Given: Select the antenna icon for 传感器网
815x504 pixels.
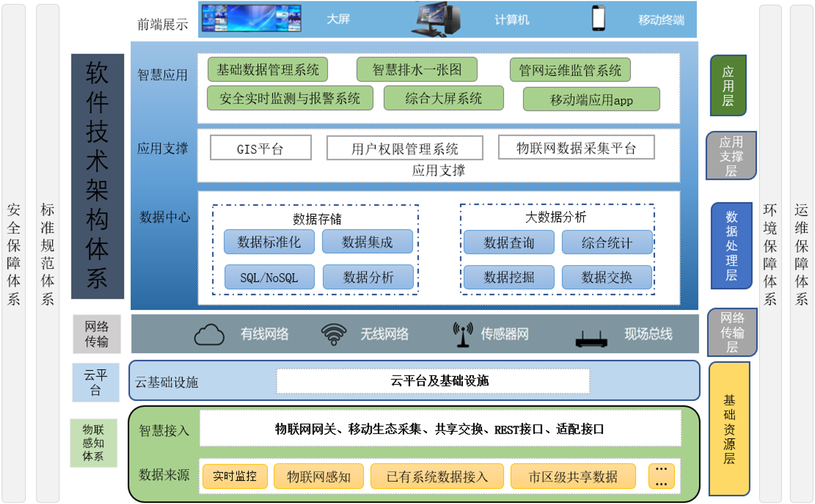Looking at the screenshot, I should click(463, 333).
